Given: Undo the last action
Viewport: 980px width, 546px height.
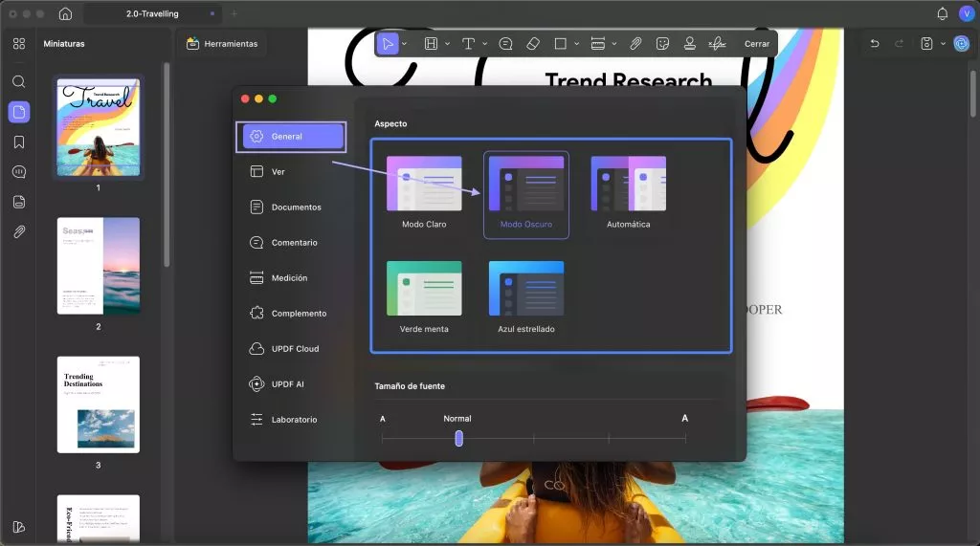Looking at the screenshot, I should coord(875,44).
